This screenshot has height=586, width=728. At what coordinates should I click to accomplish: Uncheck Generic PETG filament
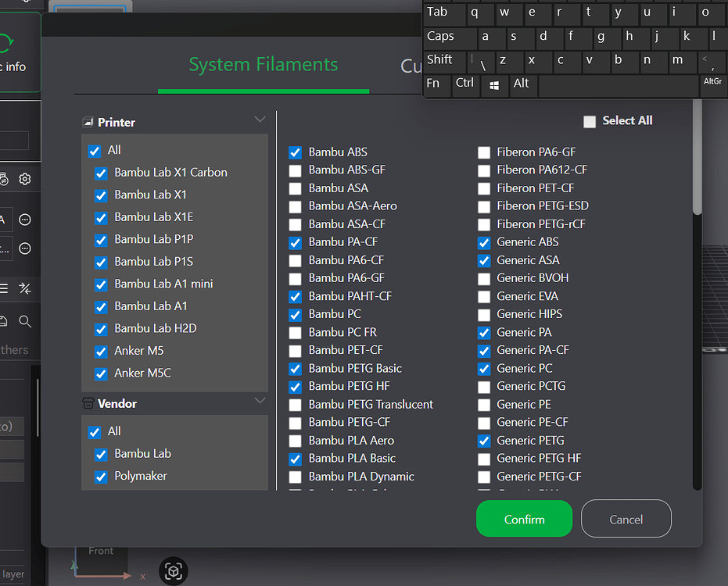[x=484, y=441]
